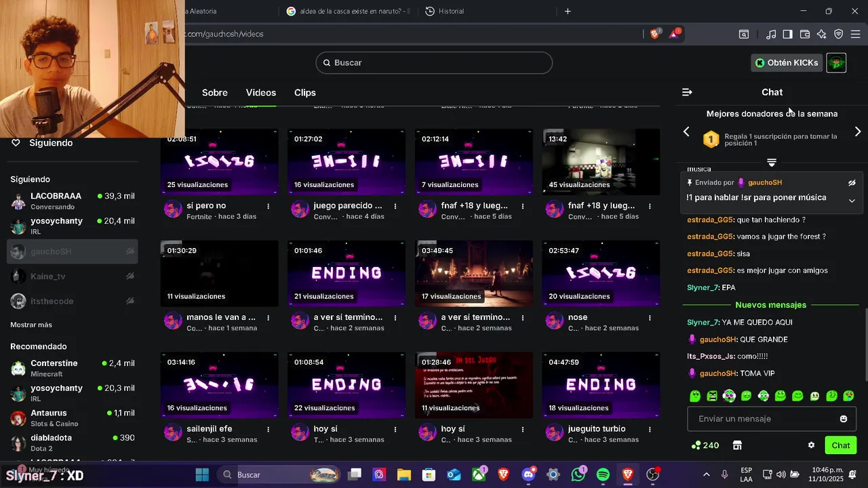
Task: Open the gold rank 1 donor badge
Action: [711, 140]
